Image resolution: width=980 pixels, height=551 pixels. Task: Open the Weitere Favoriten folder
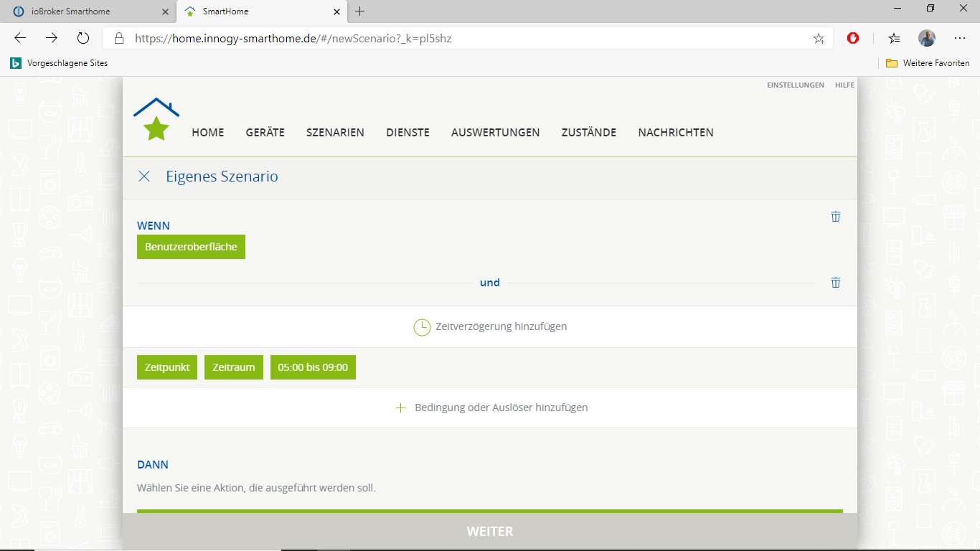[x=928, y=63]
